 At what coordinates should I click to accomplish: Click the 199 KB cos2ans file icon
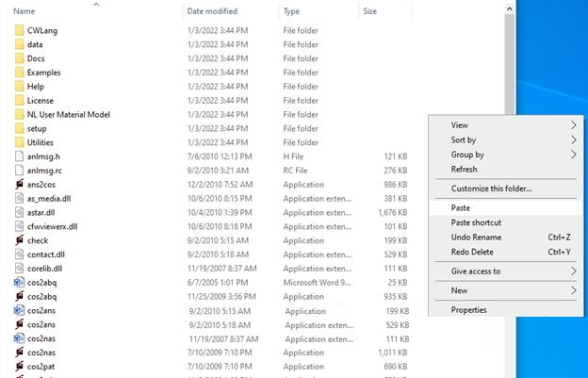coord(19,310)
